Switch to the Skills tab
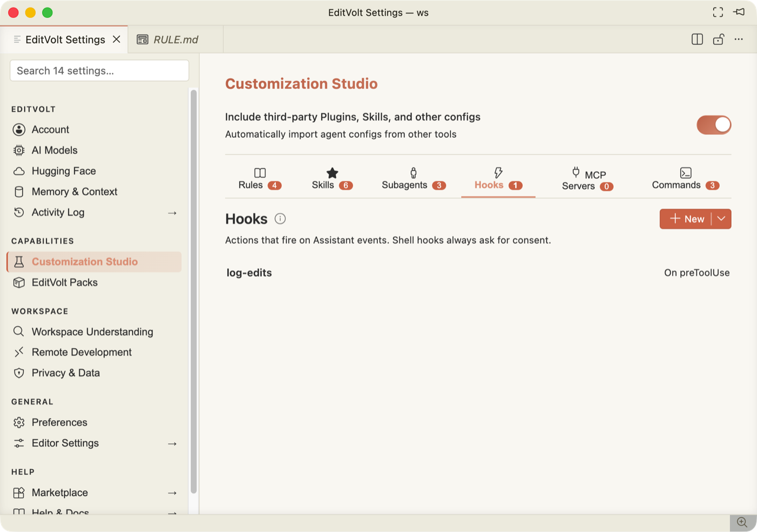Image resolution: width=757 pixels, height=532 pixels. coord(332,179)
